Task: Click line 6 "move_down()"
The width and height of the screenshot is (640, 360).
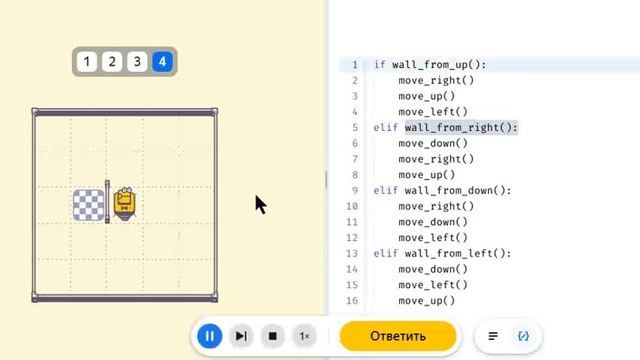Action: click(433, 143)
